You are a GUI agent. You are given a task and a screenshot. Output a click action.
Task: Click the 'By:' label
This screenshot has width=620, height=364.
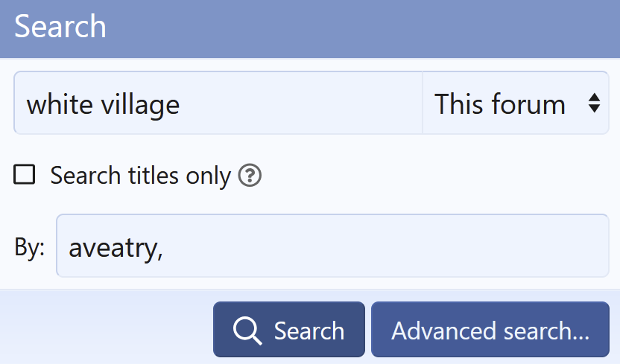tap(30, 247)
